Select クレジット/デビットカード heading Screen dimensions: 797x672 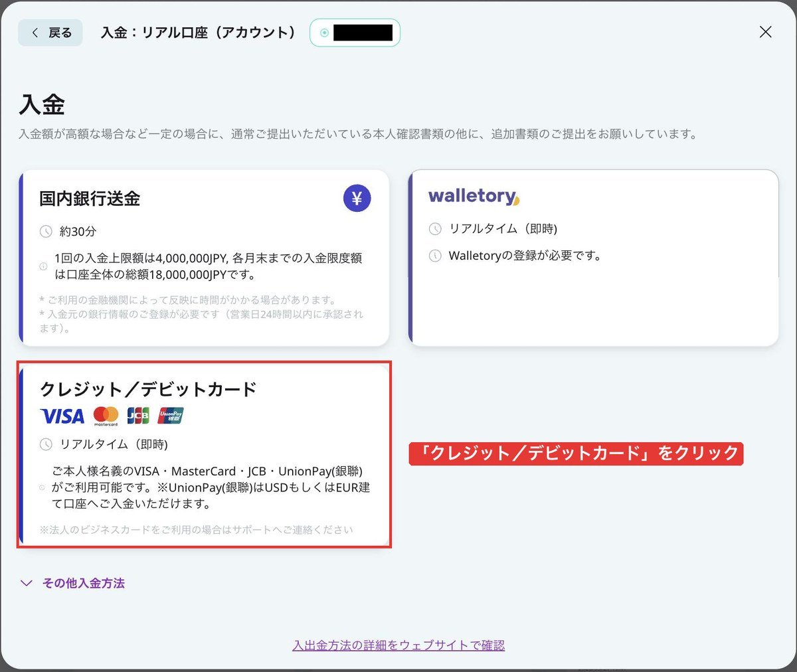pyautogui.click(x=148, y=389)
